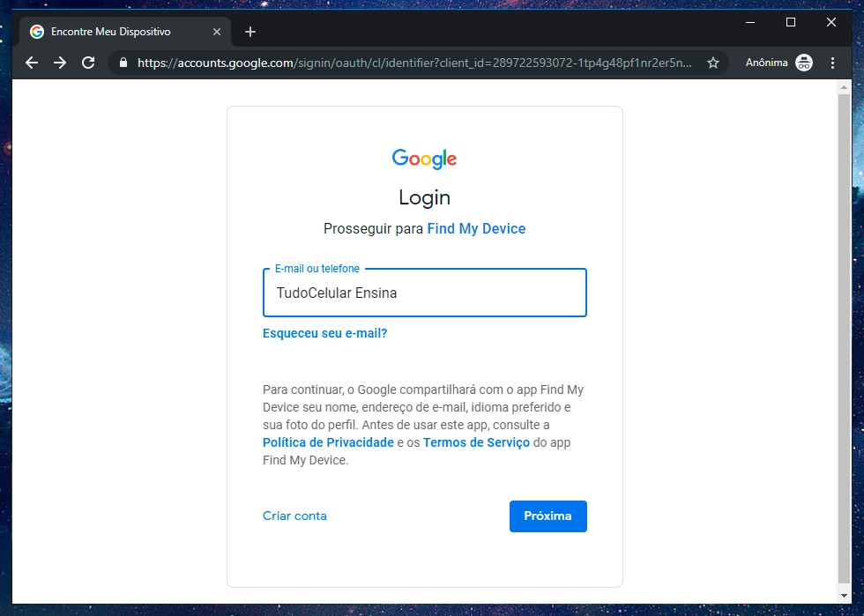Focus the E-mail ou telefone field
This screenshot has height=616, width=864.
coord(424,293)
